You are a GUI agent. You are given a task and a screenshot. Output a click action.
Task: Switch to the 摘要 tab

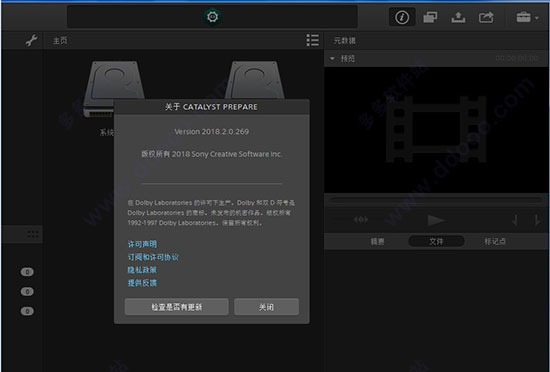[377, 241]
